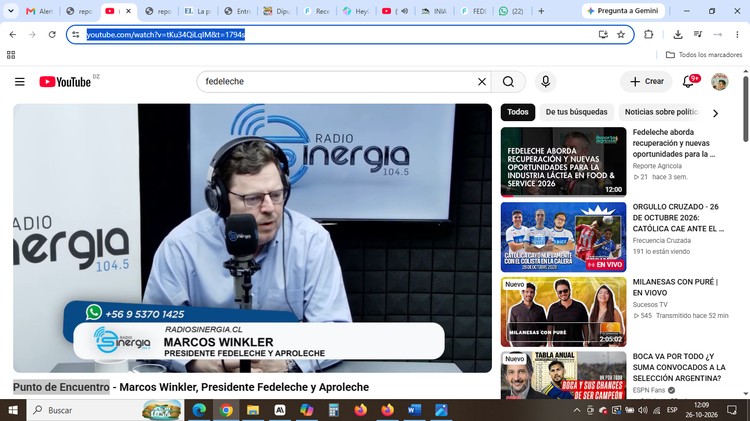Open a new tab with plus button

(x=541, y=11)
